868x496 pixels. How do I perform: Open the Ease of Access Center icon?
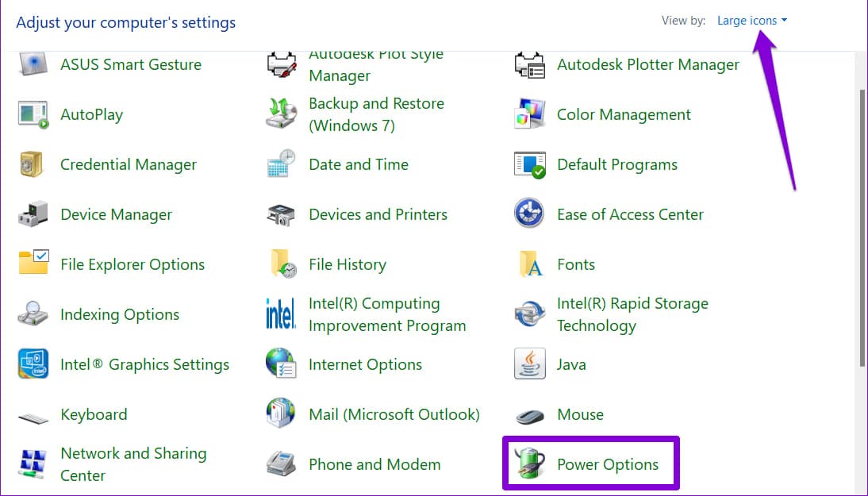pos(529,215)
